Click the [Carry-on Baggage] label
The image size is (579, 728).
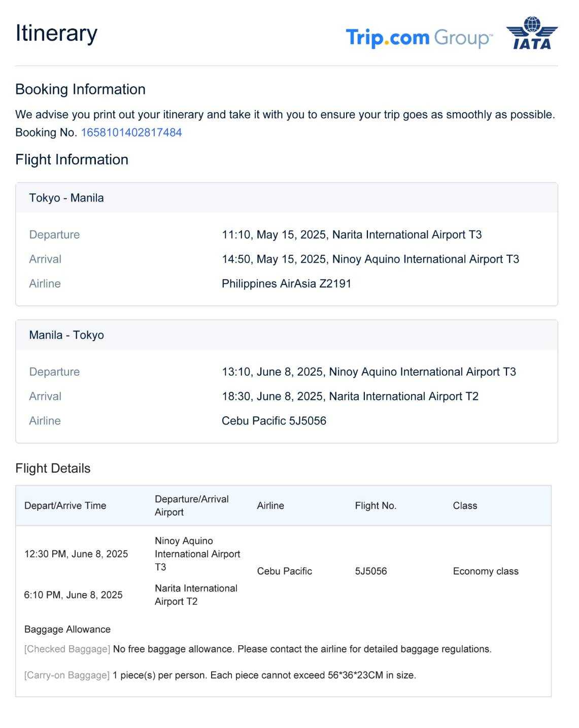coord(67,675)
